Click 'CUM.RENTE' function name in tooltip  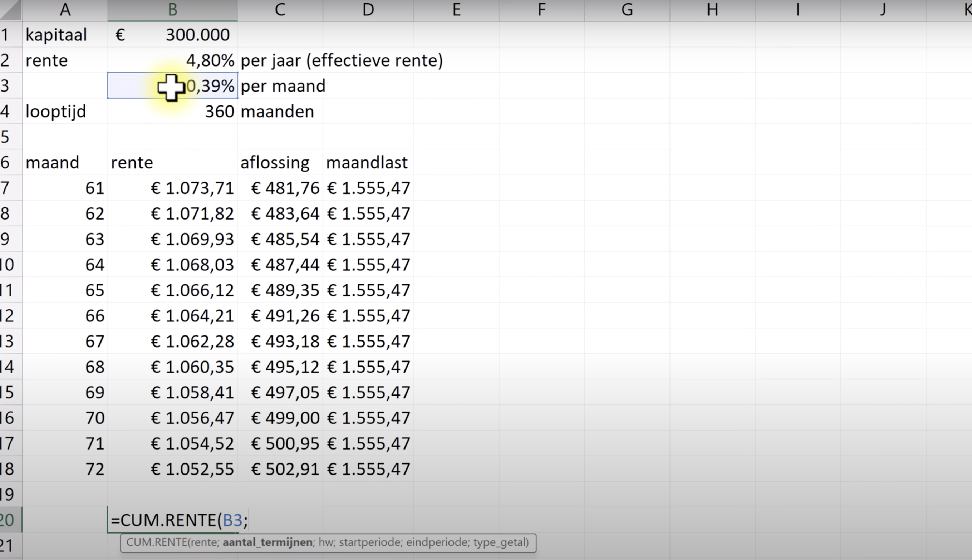pos(157,542)
